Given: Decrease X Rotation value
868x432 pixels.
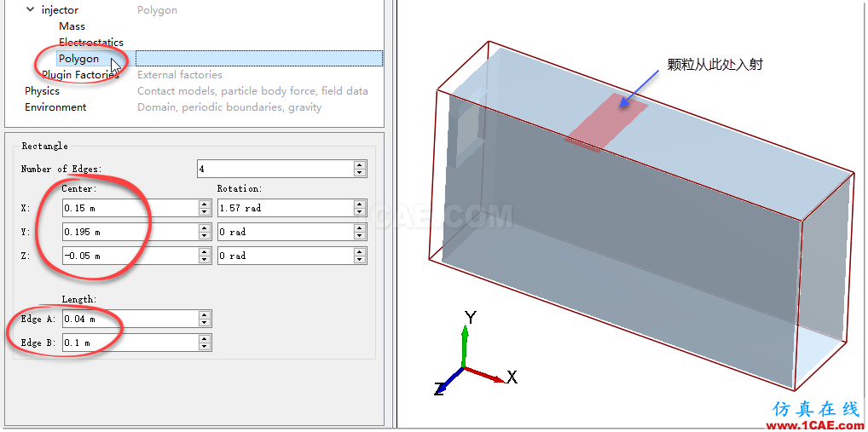Looking at the screenshot, I should (x=361, y=212).
